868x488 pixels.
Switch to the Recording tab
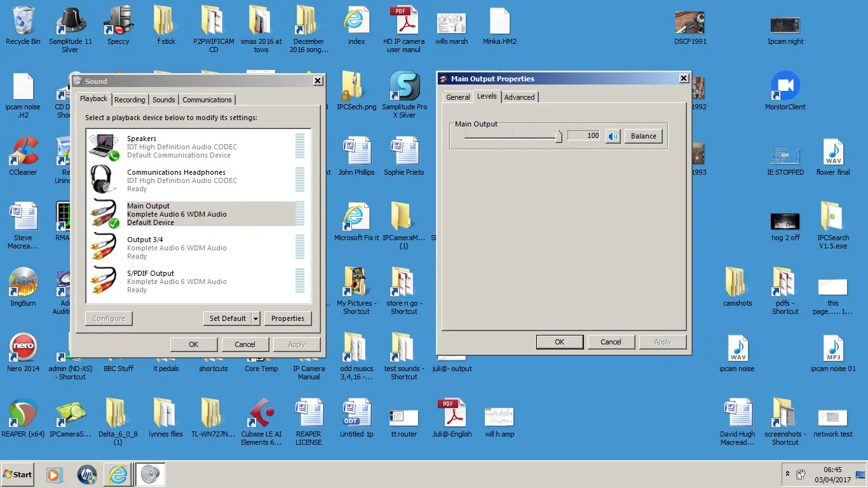(130, 100)
